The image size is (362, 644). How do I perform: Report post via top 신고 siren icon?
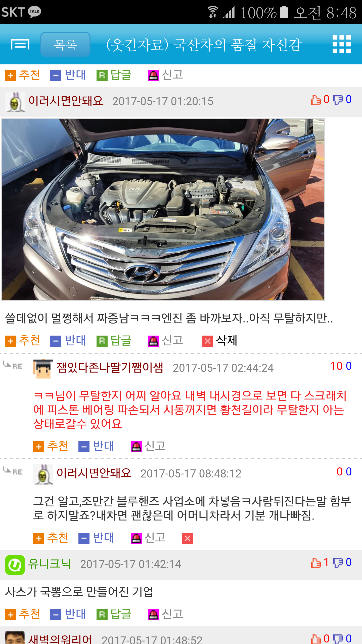coord(153,75)
